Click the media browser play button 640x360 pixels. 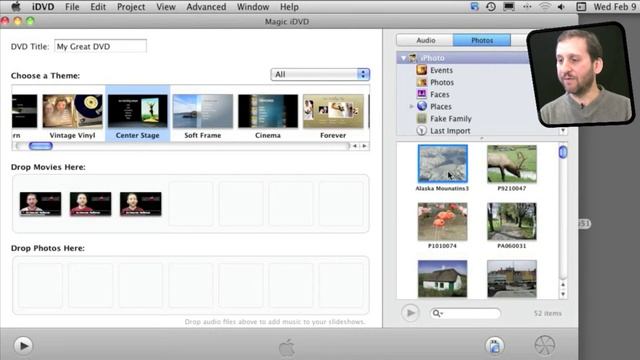point(410,313)
